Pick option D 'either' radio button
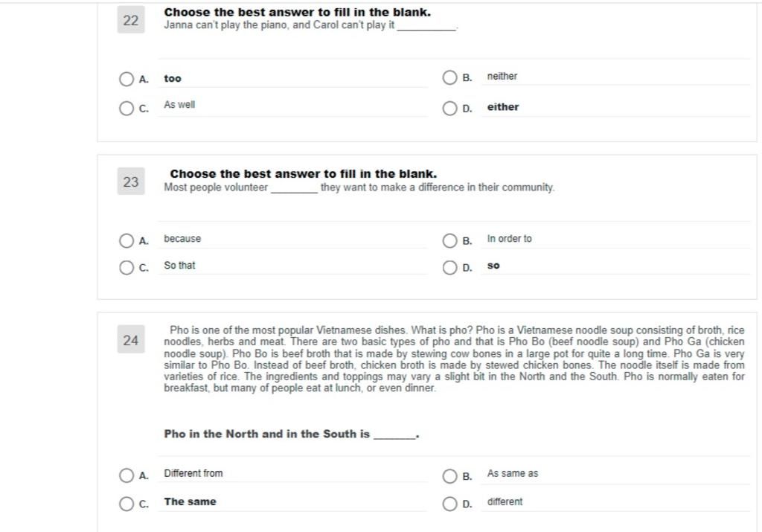The width and height of the screenshot is (762, 532). point(449,108)
